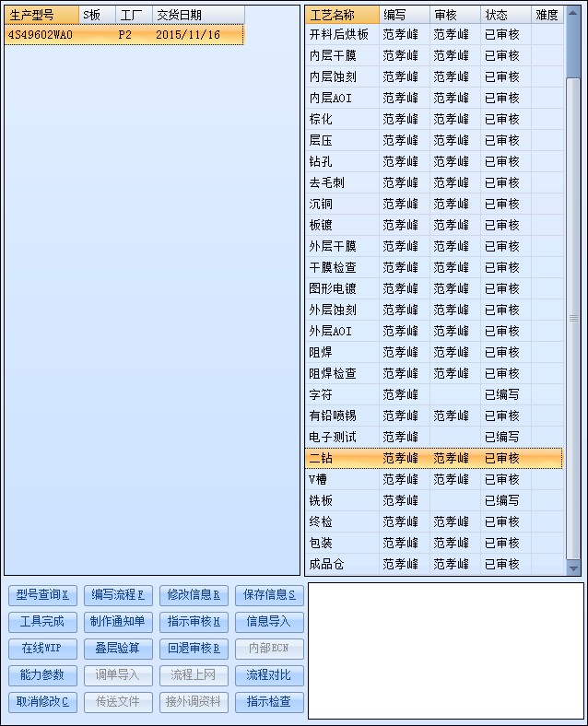Save with 保存信息S button

point(269,595)
